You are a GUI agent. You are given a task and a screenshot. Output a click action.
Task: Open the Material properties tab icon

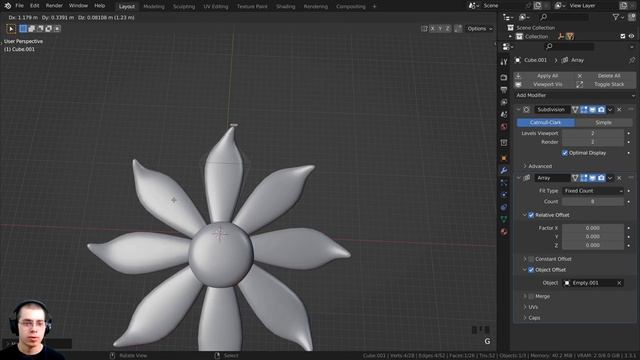pos(504,232)
